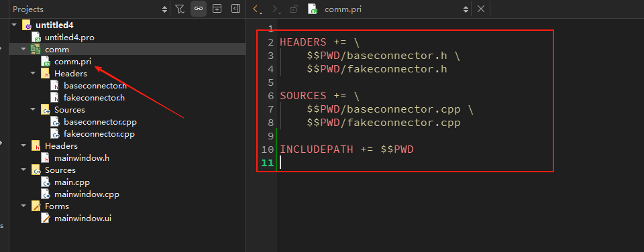Collapse the Sources node under comm

click(34, 110)
